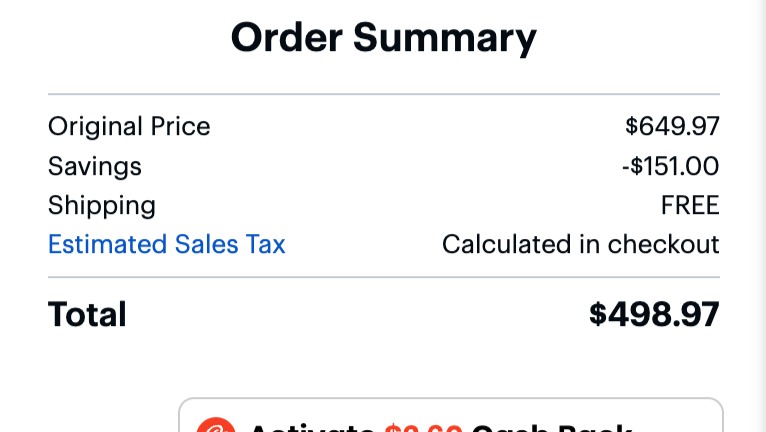Click the red Rakuten cash back icon
766x432 pixels.
click(215, 425)
